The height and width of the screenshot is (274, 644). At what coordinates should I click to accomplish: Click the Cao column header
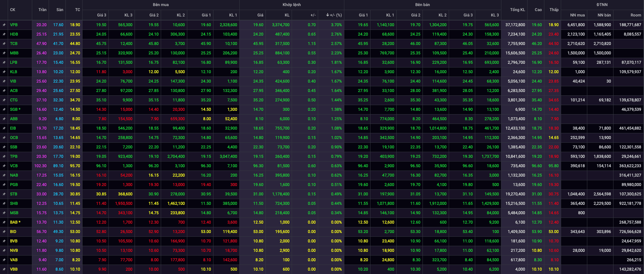pyautogui.click(x=538, y=10)
